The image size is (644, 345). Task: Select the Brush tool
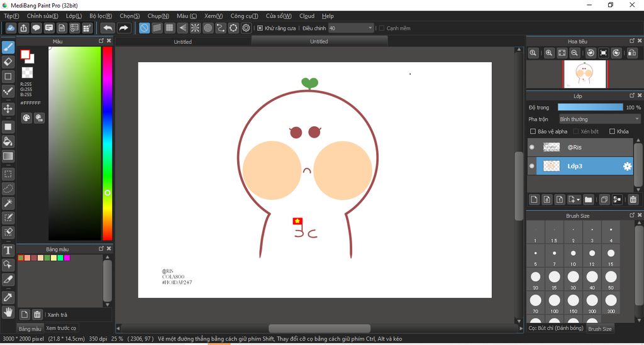tap(8, 47)
